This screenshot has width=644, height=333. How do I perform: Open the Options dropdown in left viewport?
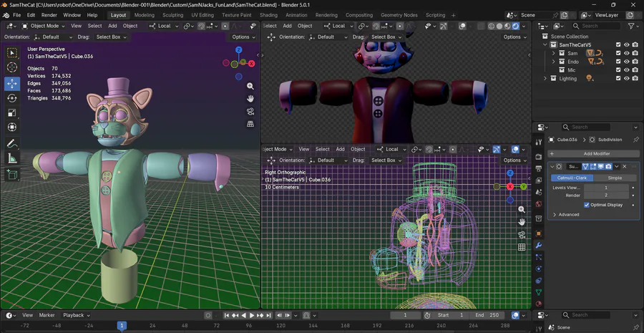tap(243, 37)
